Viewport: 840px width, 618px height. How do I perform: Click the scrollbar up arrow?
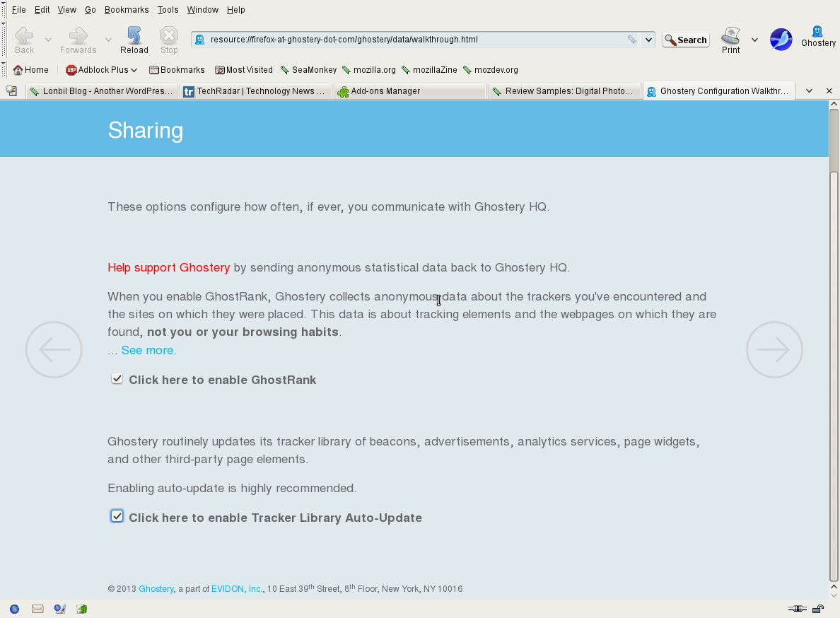[834, 105]
